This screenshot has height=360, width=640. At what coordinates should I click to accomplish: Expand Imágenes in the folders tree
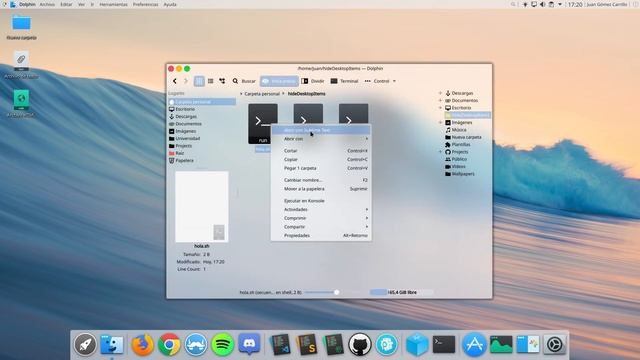coord(440,122)
